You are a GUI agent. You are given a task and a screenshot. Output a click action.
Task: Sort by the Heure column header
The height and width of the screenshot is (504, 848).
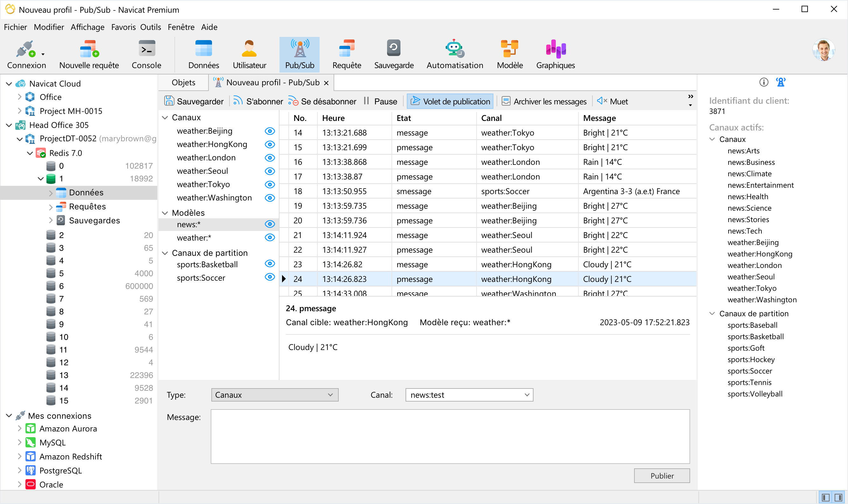(x=354, y=118)
